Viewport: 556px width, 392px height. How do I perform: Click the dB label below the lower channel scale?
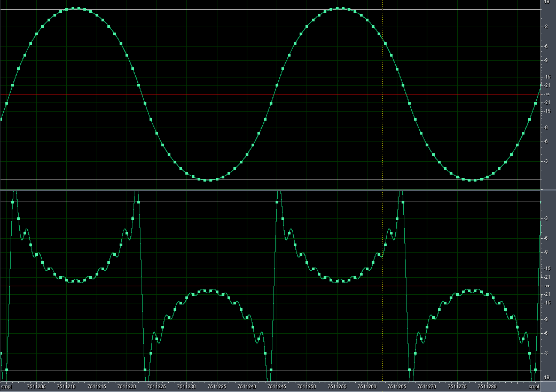pyautogui.click(x=546, y=378)
